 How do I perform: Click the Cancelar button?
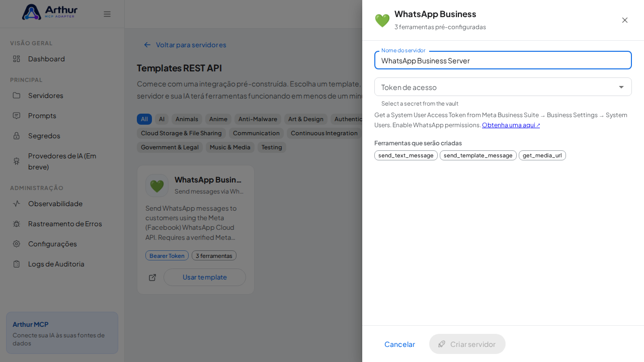click(x=399, y=344)
